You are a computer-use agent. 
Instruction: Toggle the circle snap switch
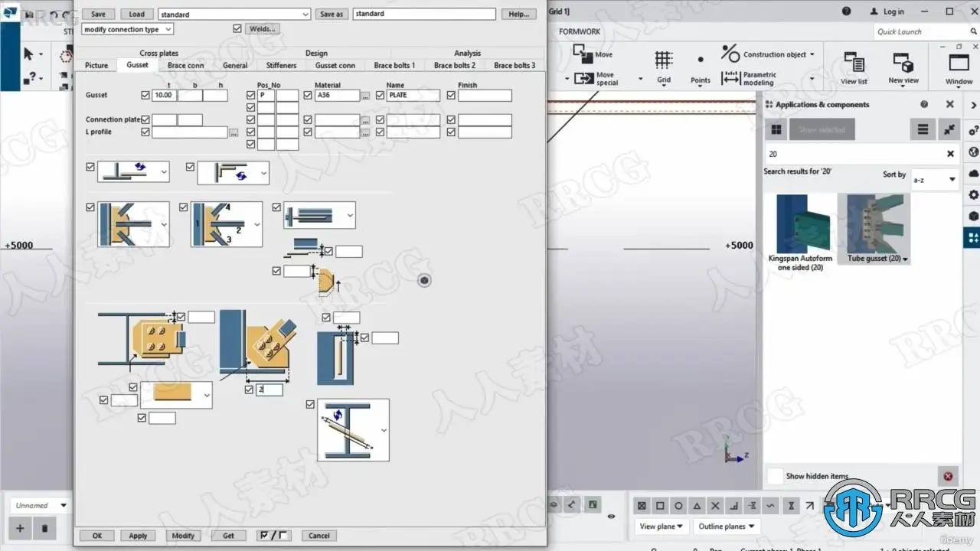coord(678,506)
